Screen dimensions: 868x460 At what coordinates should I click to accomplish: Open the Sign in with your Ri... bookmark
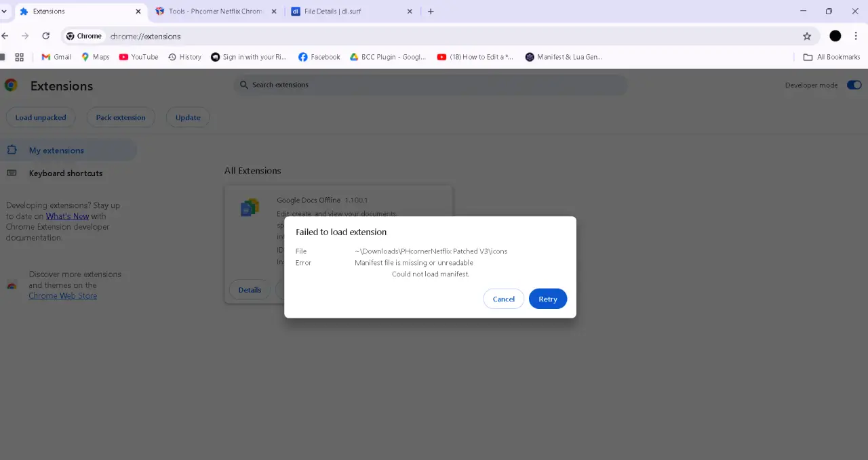point(249,57)
